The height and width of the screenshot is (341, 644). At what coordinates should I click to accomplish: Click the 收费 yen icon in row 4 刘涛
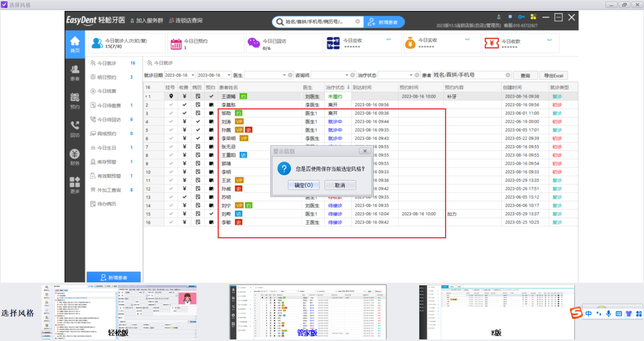tap(184, 121)
